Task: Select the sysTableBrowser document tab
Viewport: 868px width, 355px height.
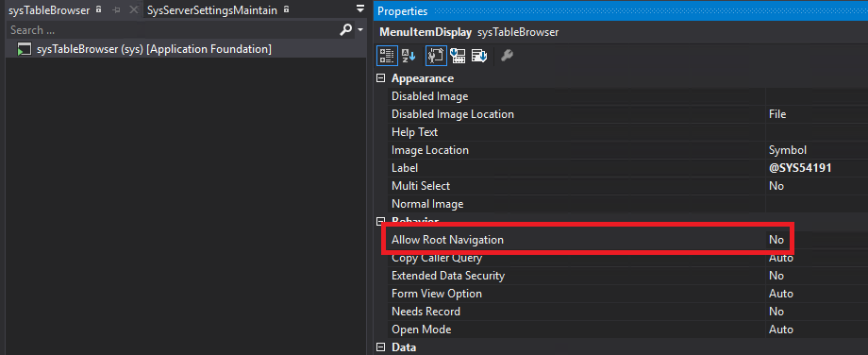Action: click(x=49, y=10)
